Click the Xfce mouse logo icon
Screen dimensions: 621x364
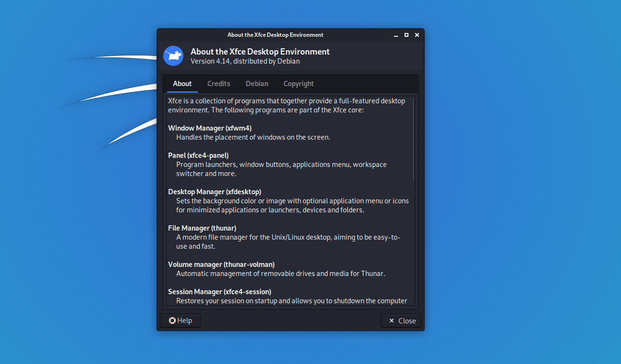pyautogui.click(x=173, y=56)
